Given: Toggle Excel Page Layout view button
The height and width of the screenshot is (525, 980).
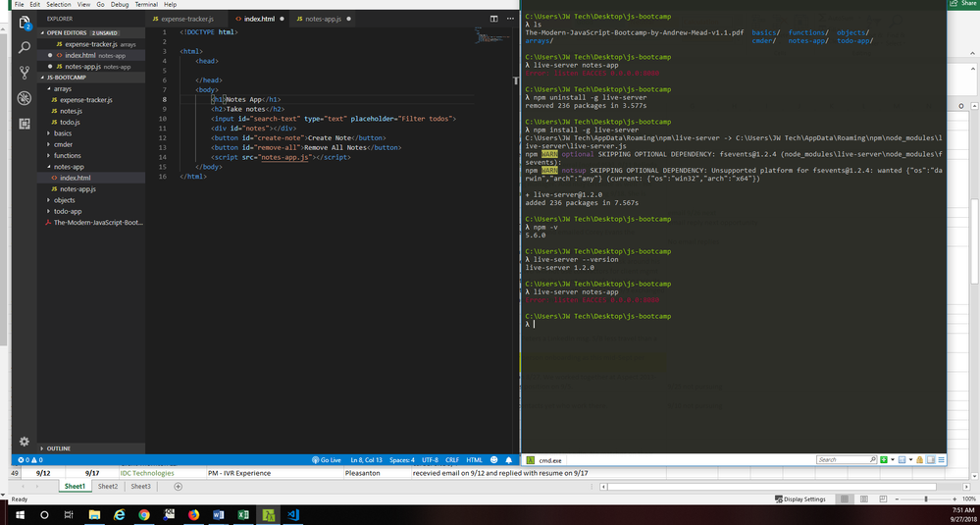Looking at the screenshot, I should (x=864, y=499).
